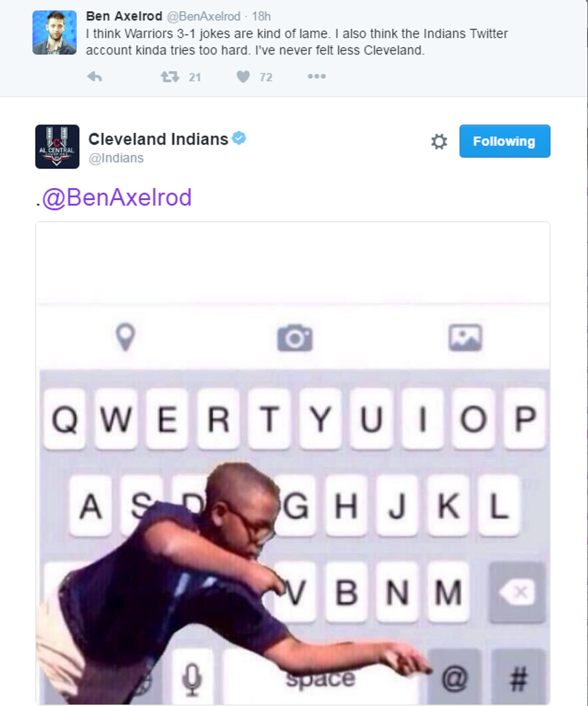Click the verified badge beside Cleveland Indians
This screenshot has width=588, height=706.
[x=239, y=138]
